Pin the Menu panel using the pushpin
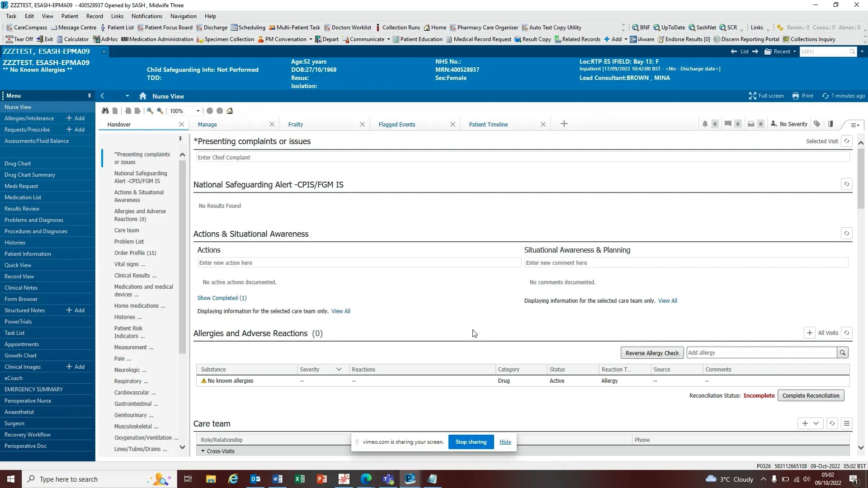 tap(89, 95)
